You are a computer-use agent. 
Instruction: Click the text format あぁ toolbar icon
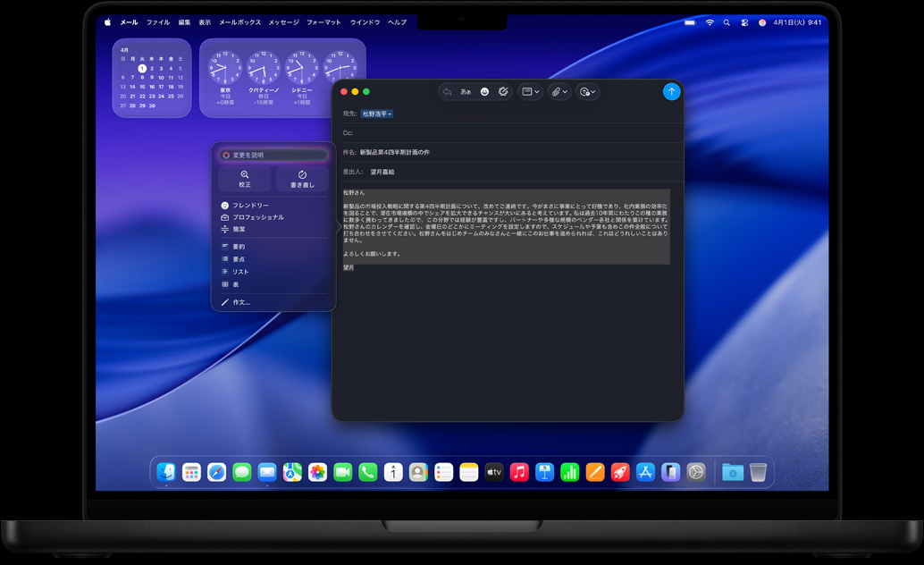[466, 91]
